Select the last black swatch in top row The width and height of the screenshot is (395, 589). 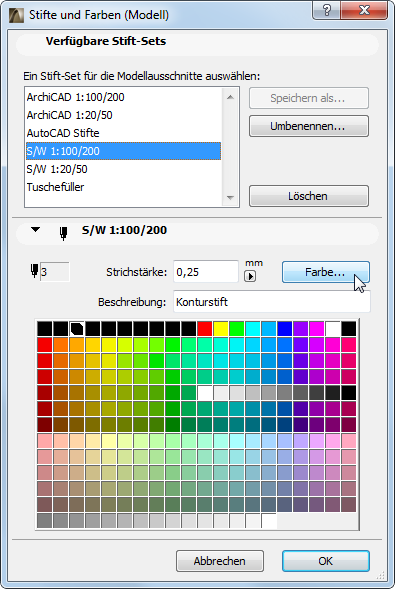click(x=349, y=329)
